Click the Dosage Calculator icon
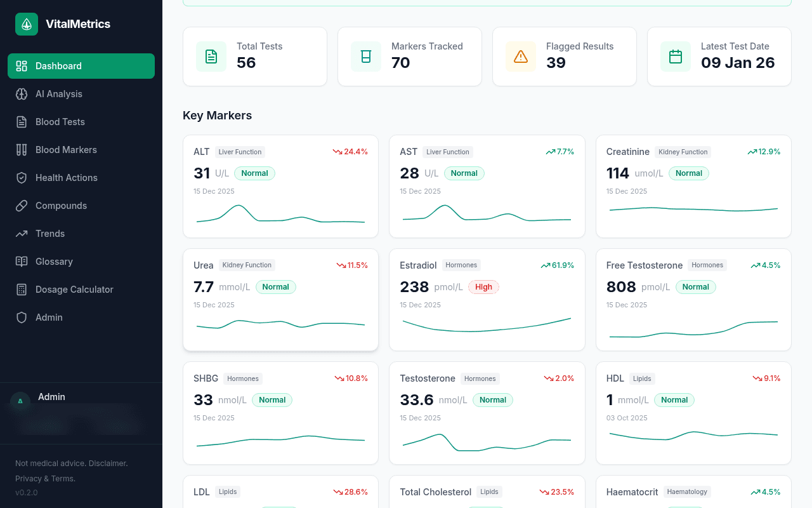Image resolution: width=812 pixels, height=508 pixels. click(21, 290)
